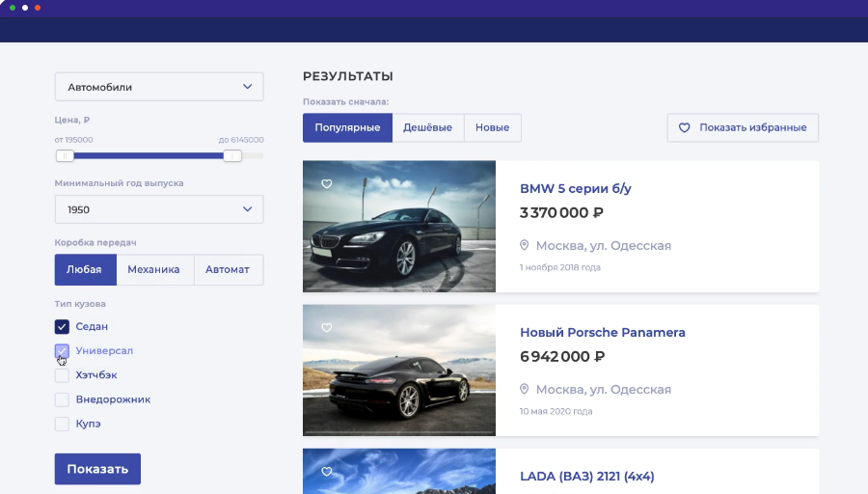Screen dimensions: 868x494
Task: Click location pin on BMW listing address
Action: point(525,245)
